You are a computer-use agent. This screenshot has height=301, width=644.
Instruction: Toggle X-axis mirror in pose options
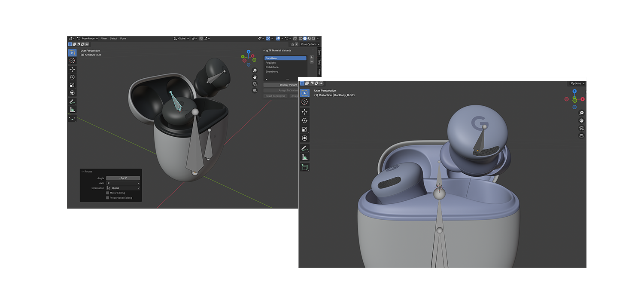(x=296, y=44)
